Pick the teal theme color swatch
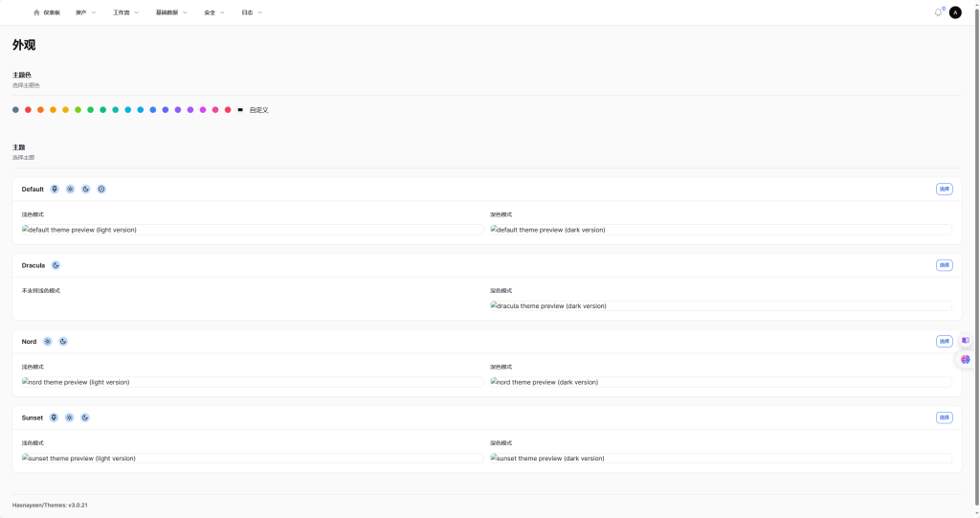The width and height of the screenshot is (980, 518). (x=116, y=110)
